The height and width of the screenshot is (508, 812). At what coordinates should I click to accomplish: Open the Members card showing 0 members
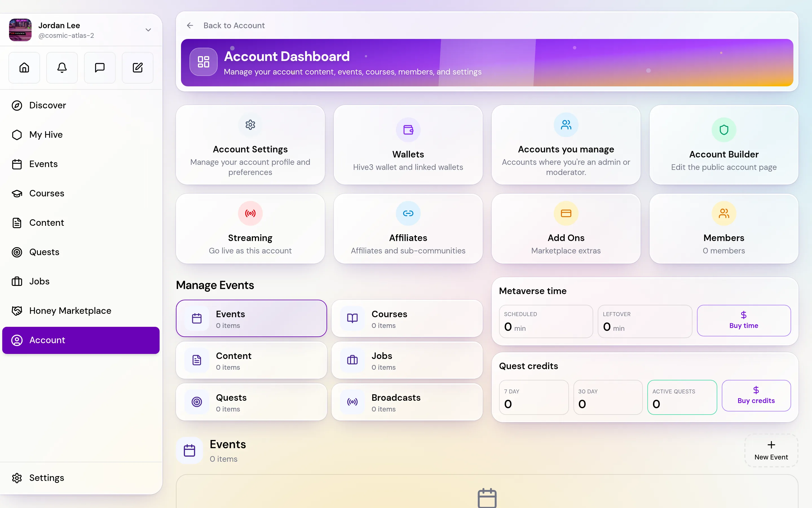(724, 229)
